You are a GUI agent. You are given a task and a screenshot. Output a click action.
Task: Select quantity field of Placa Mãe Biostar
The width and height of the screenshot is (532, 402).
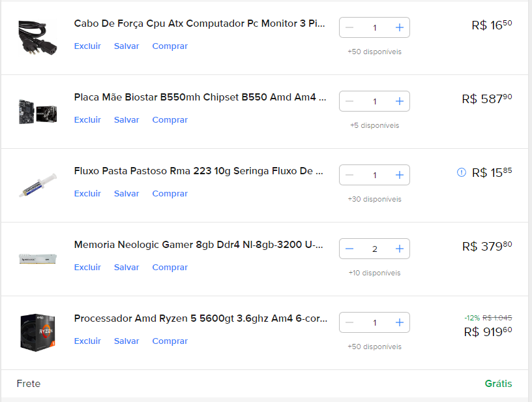tap(375, 101)
